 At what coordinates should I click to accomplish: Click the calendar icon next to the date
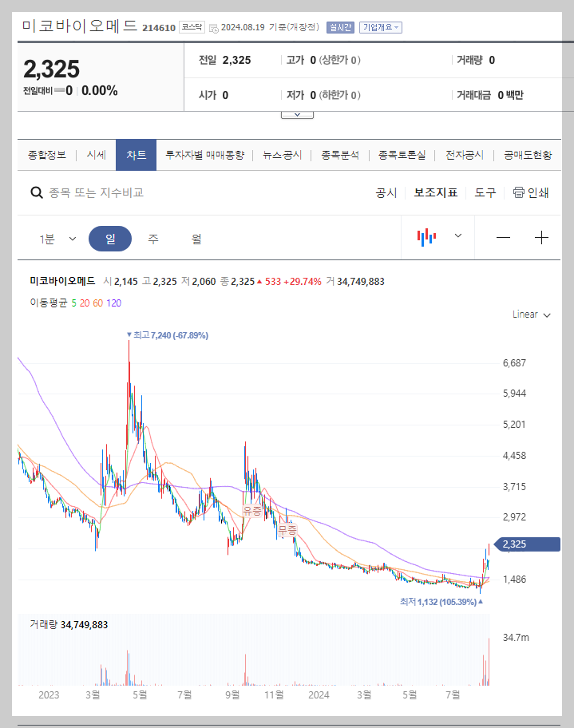click(x=214, y=28)
